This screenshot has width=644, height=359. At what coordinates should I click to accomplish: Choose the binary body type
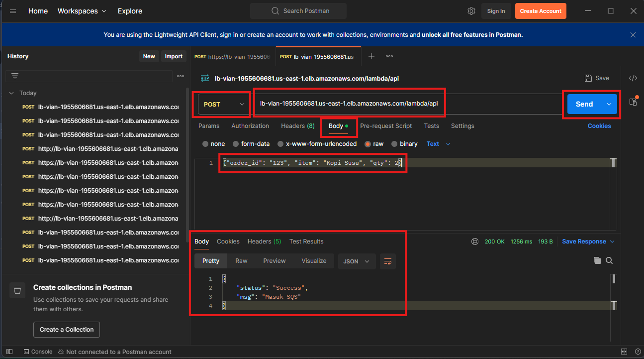click(395, 144)
